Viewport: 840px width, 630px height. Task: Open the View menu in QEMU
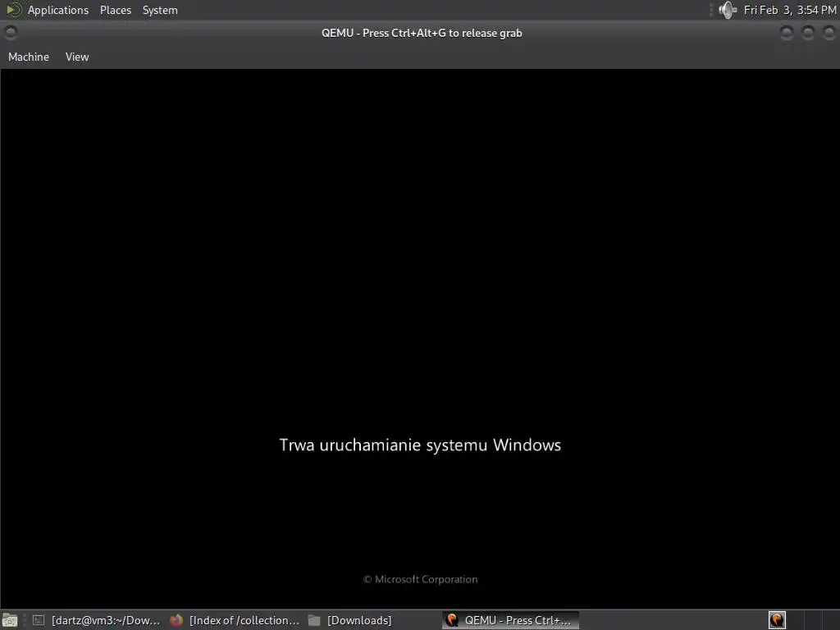(77, 57)
